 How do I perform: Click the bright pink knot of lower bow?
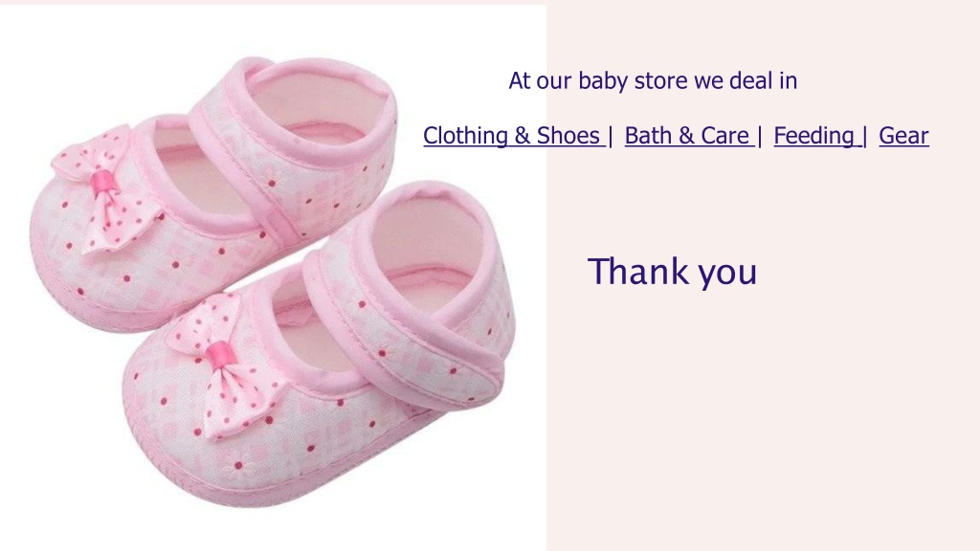pyautogui.click(x=221, y=354)
